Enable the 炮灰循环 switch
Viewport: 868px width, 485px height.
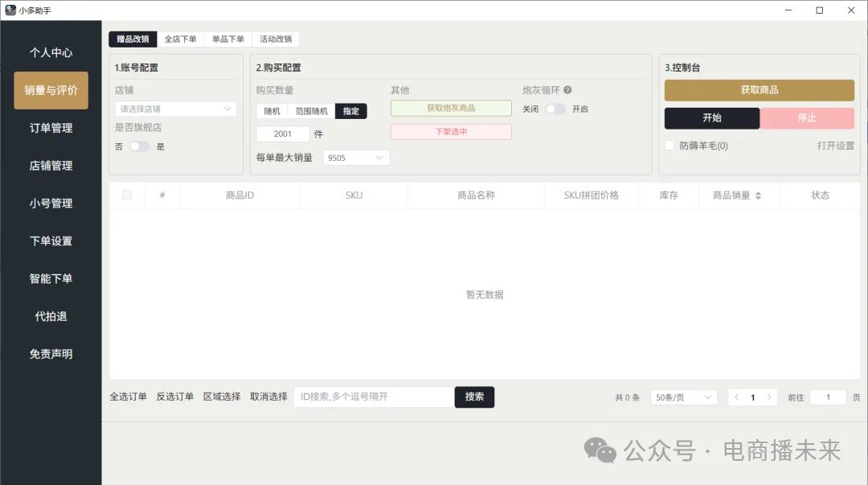pyautogui.click(x=555, y=109)
